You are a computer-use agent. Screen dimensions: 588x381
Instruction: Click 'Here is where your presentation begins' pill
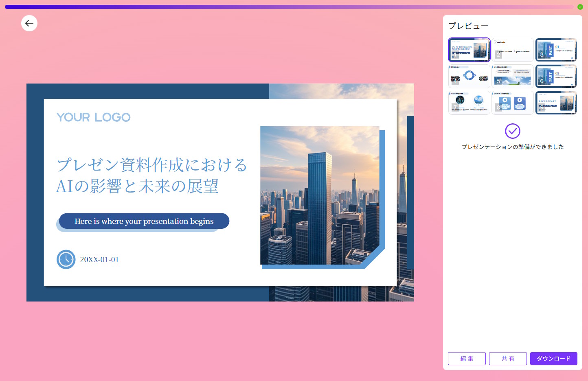pos(144,221)
